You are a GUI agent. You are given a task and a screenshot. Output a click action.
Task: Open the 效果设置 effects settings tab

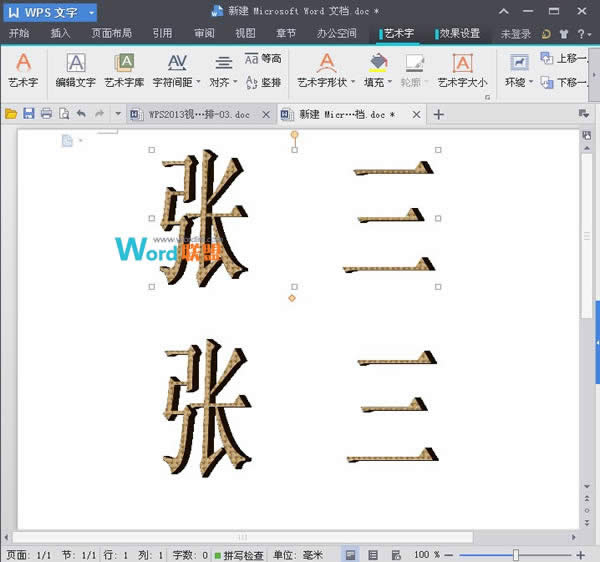(x=459, y=33)
